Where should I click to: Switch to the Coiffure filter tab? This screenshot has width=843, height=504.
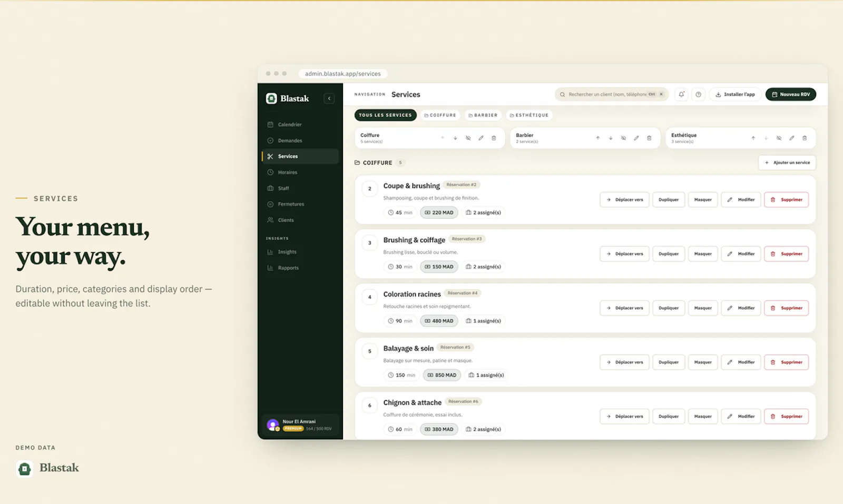pos(440,115)
